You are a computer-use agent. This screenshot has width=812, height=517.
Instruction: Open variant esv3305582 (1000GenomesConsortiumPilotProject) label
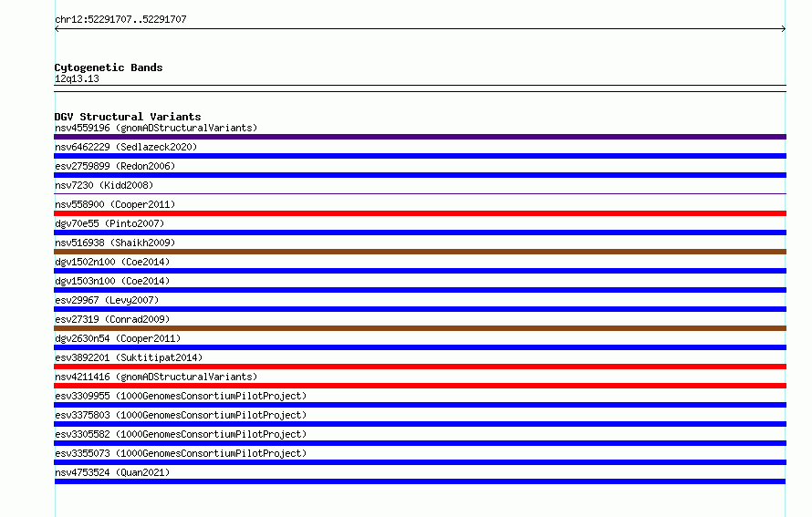181,434
